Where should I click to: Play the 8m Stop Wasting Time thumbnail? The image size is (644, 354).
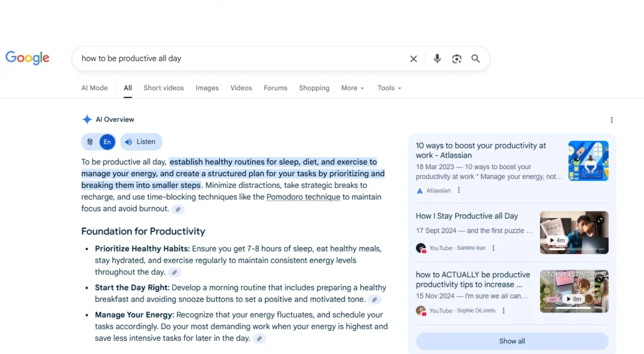pos(574,291)
